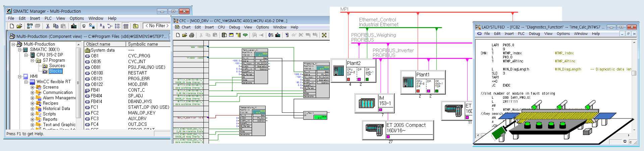Screen dimensions: 644x151
Task: Click the Symbolic name column header
Action: (x=148, y=44)
